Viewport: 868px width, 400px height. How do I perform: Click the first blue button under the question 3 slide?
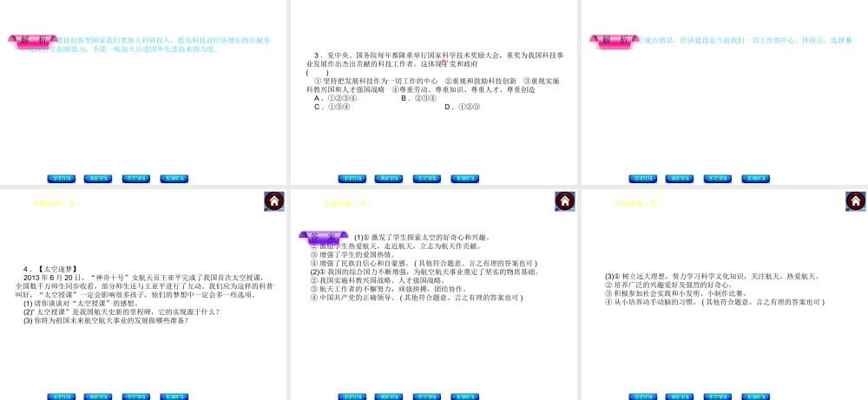(x=352, y=179)
